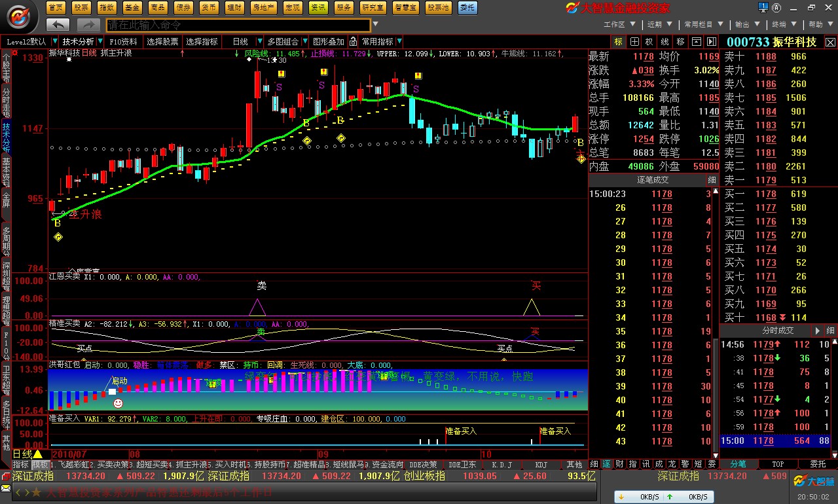Click the 000733 振华科技 stock title
The height and width of the screenshot is (504, 838).
(772, 42)
